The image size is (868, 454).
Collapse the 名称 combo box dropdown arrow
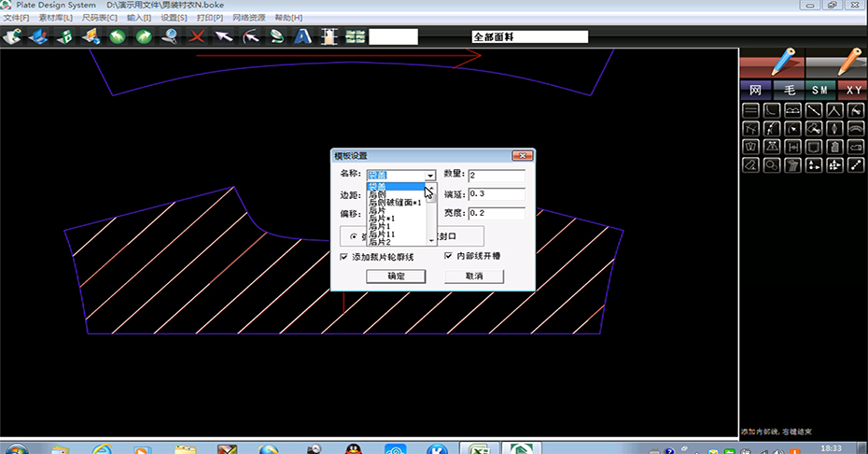pos(429,176)
